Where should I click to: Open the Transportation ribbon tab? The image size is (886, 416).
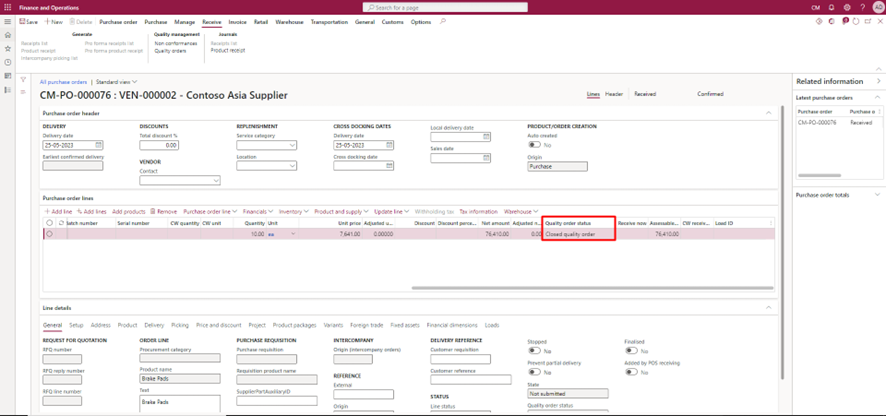[x=329, y=22]
